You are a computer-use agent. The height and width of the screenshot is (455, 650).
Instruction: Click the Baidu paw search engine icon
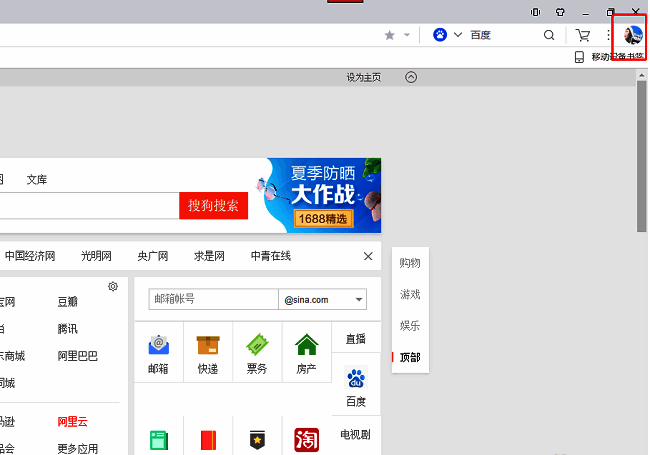440,35
